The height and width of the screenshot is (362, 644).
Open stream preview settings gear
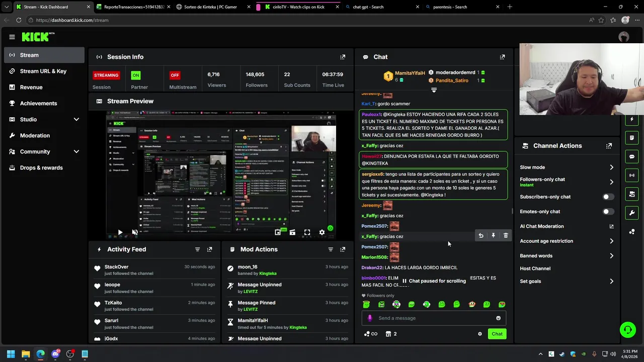click(x=322, y=232)
